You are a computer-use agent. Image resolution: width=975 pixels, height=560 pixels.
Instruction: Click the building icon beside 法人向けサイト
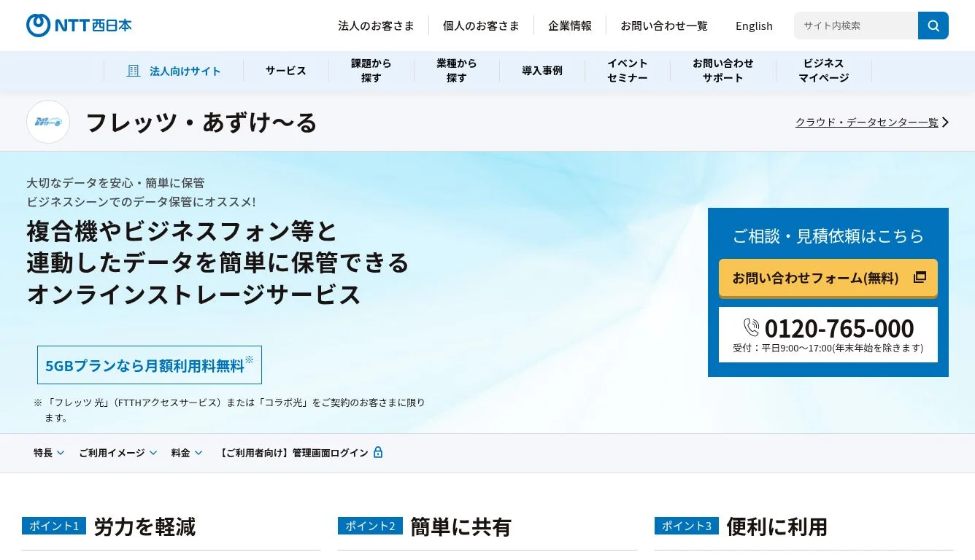[133, 71]
